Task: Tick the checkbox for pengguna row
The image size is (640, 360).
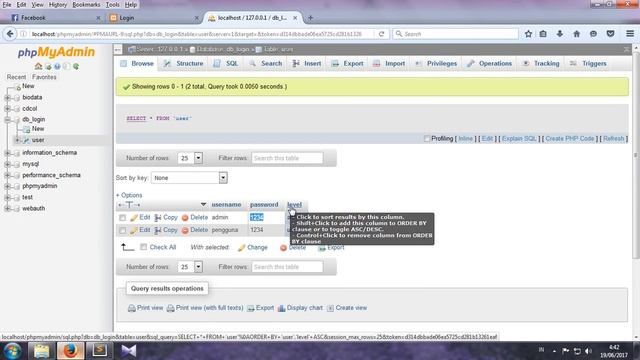Action: click(122, 231)
